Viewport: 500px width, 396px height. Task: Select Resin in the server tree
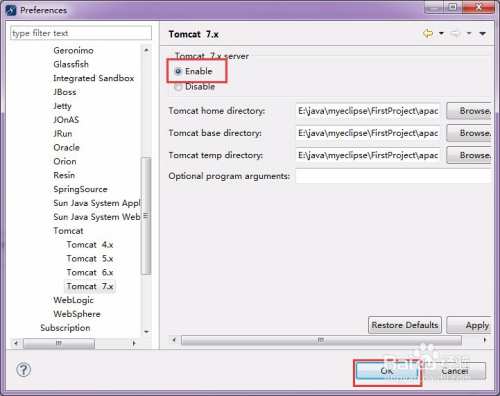(x=64, y=175)
